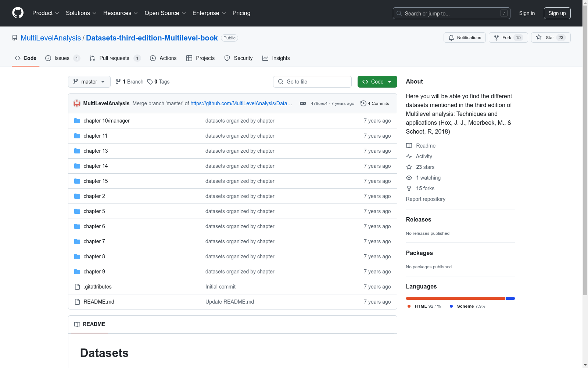Click the chapter 11 folder icon
The height and width of the screenshot is (368, 588).
[x=77, y=136]
